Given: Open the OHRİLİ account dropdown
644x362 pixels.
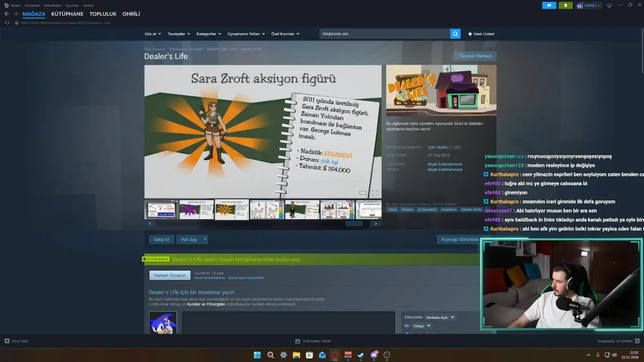Looking at the screenshot, I should (x=592, y=6).
